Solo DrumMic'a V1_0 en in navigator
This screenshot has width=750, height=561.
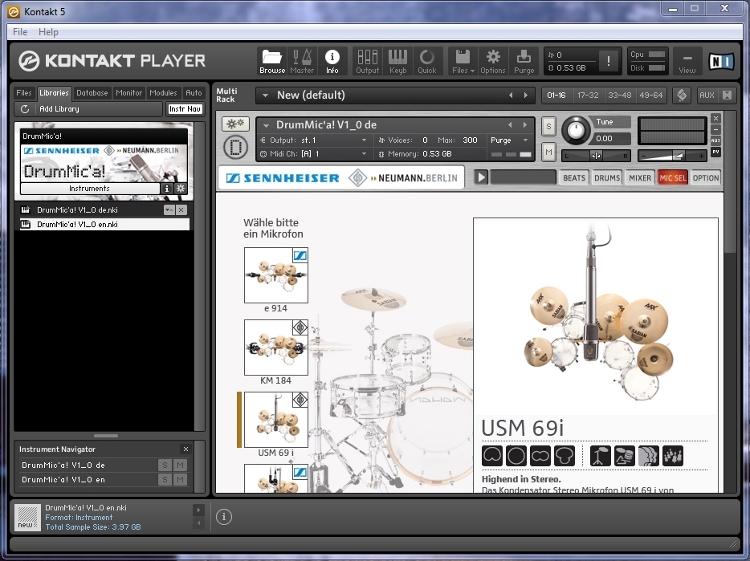point(165,480)
